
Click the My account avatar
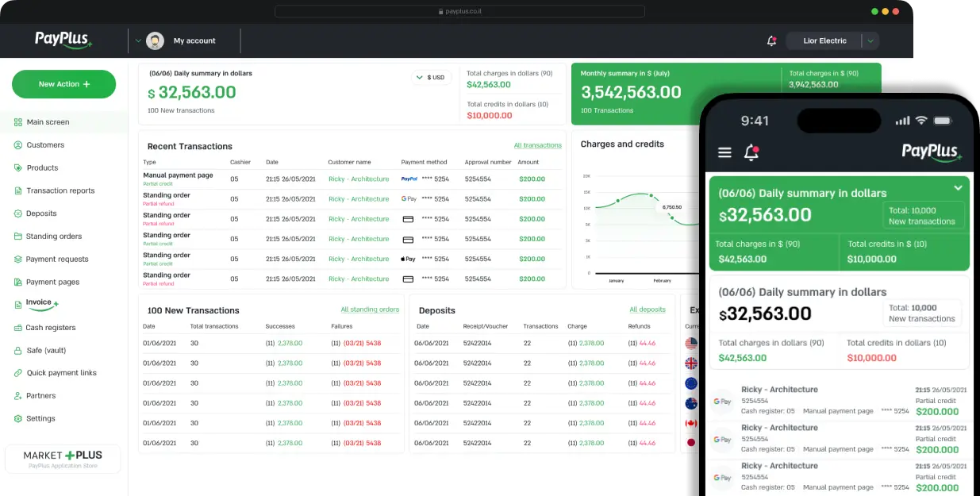click(x=156, y=40)
